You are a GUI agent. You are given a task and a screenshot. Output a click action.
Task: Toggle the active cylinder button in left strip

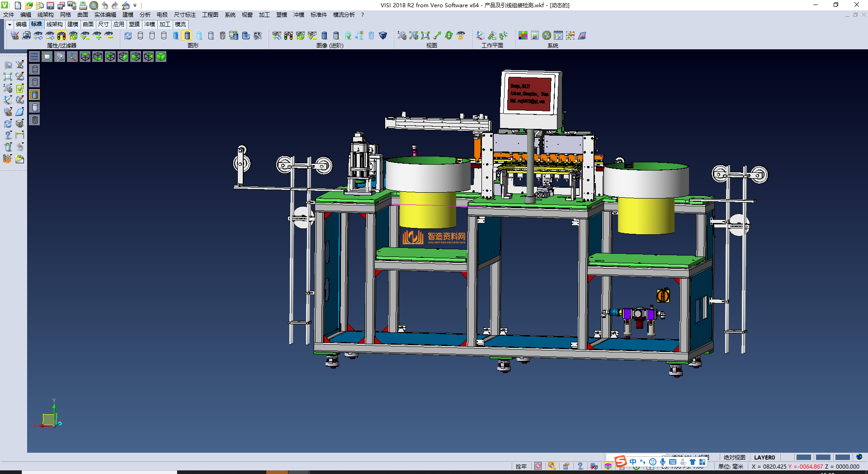tap(35, 95)
